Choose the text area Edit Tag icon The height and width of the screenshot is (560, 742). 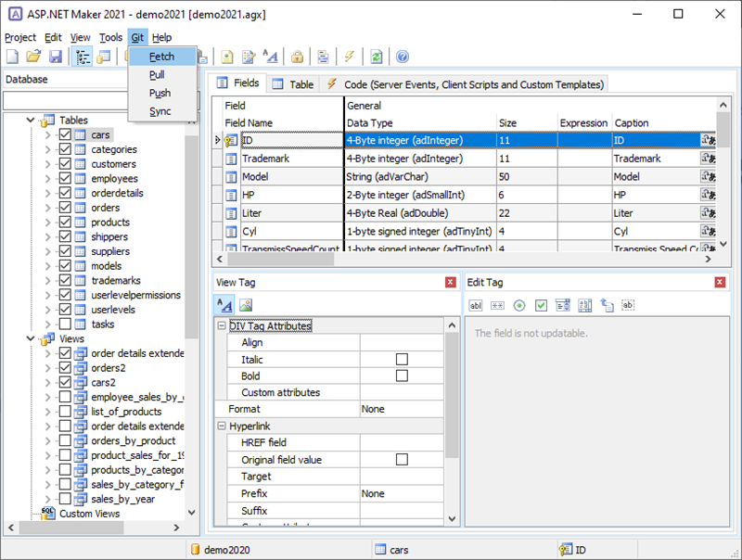[585, 306]
